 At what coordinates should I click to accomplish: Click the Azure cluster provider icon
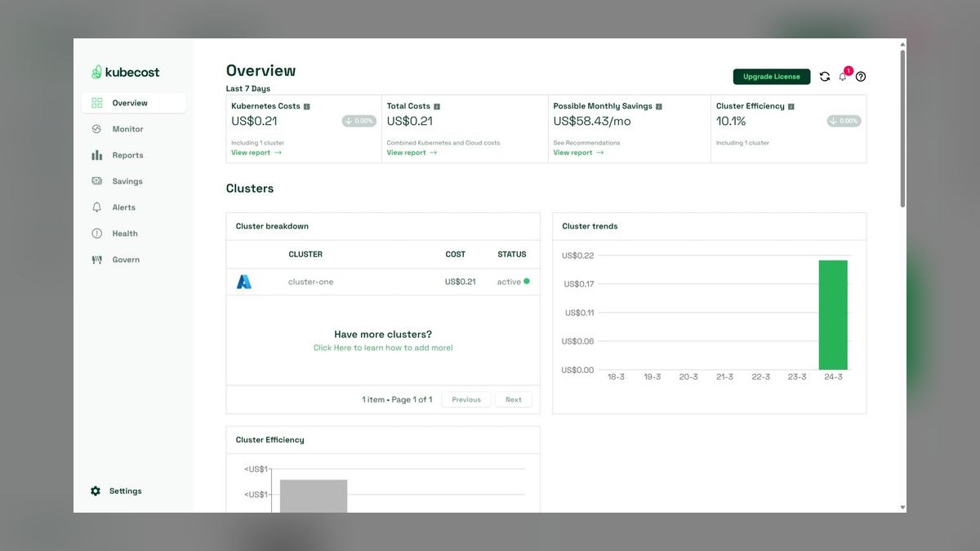[x=244, y=282]
